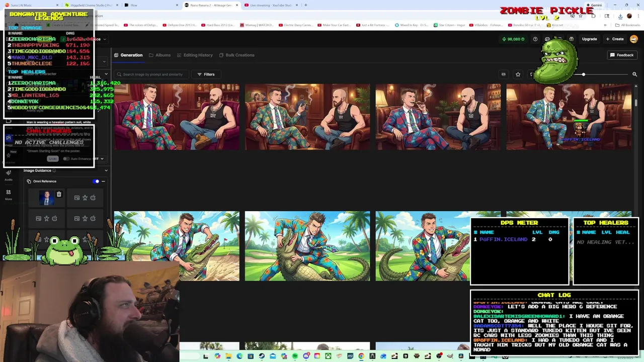Open the Auto Enhance dropdown arrow
This screenshot has width=644, height=362.
(x=102, y=159)
